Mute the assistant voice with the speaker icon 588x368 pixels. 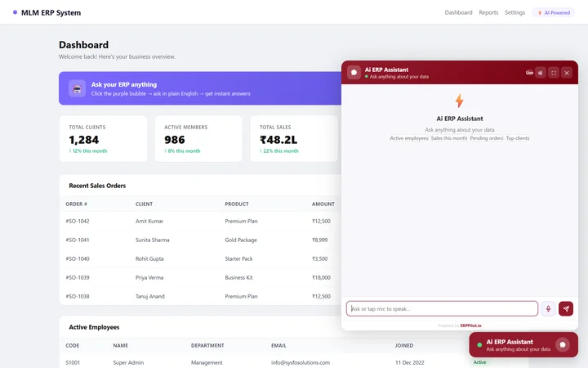[541, 73]
